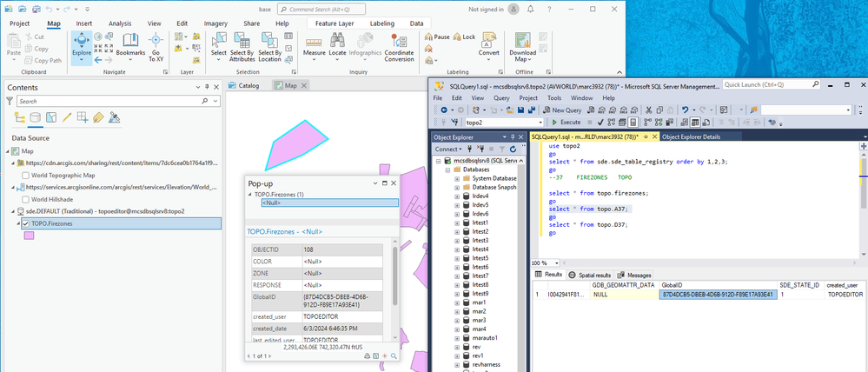This screenshot has width=868, height=372.
Task: Open the Feature Layer contextual tab
Action: click(335, 23)
